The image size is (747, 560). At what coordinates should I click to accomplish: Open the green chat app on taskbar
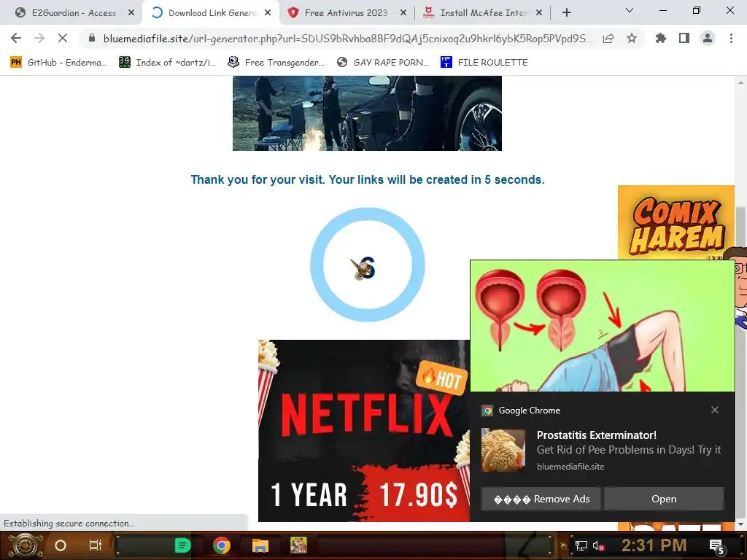(x=182, y=545)
